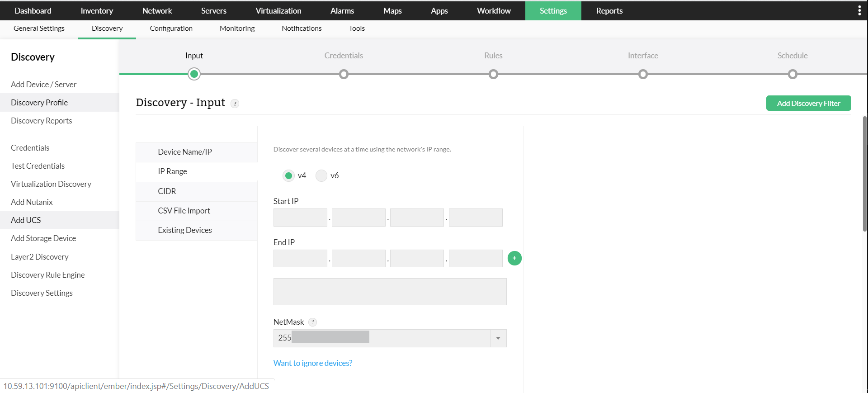This screenshot has height=393, width=868.
Task: Switch to Discovery sub-tab
Action: point(107,28)
